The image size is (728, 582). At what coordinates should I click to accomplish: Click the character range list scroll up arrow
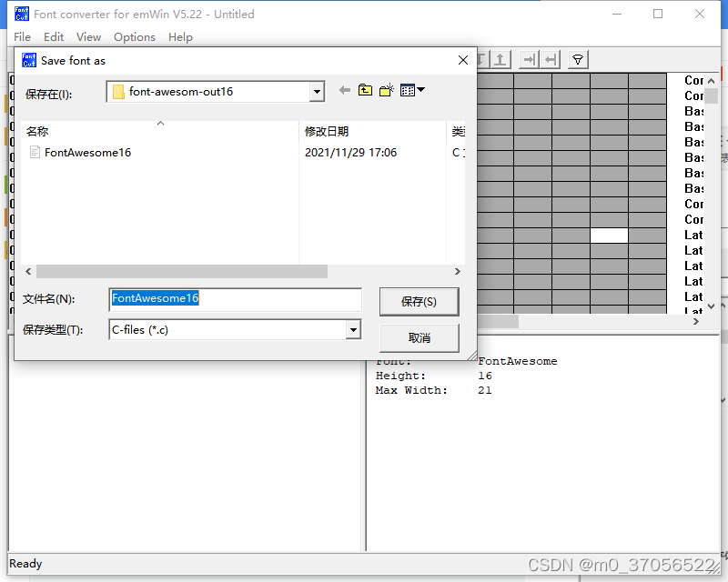[711, 81]
